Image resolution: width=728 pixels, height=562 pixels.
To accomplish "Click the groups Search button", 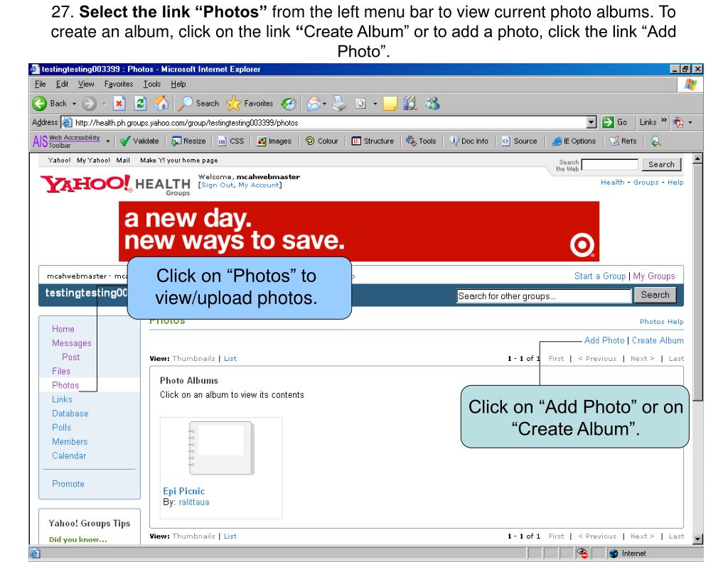I will point(655,295).
